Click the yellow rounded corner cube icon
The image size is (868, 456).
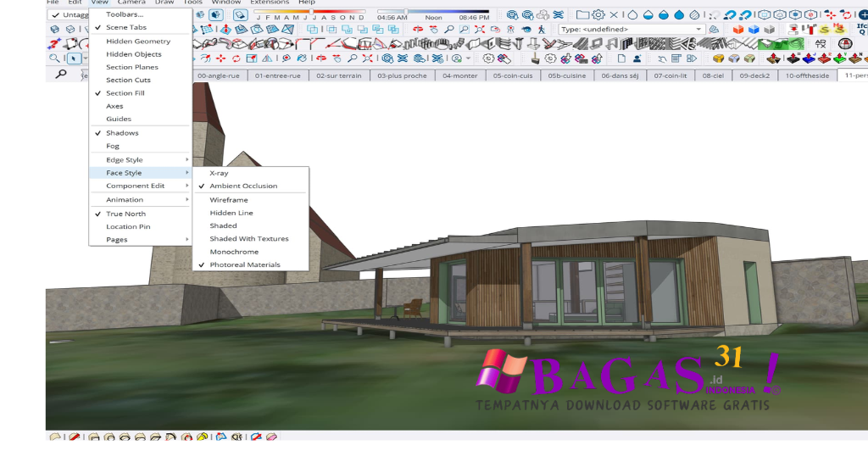718,58
